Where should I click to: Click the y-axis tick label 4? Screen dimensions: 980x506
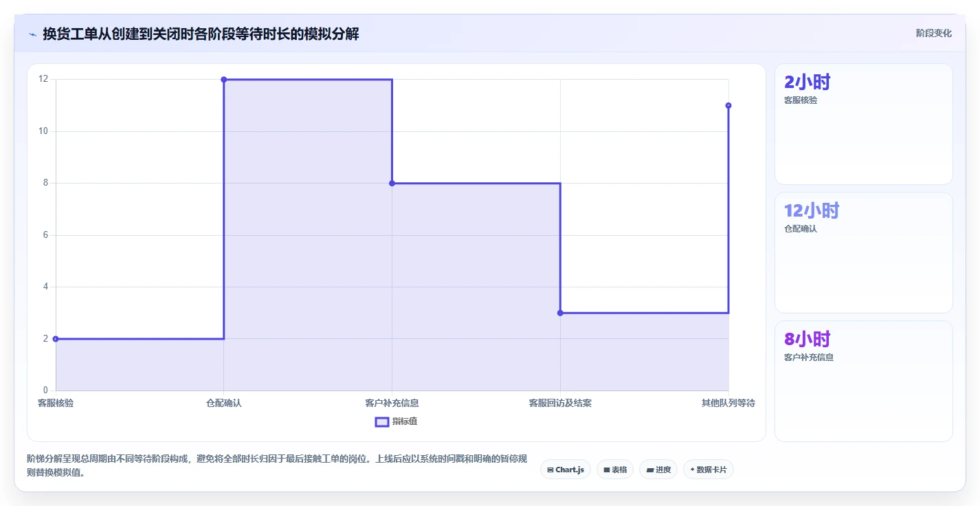[45, 287]
